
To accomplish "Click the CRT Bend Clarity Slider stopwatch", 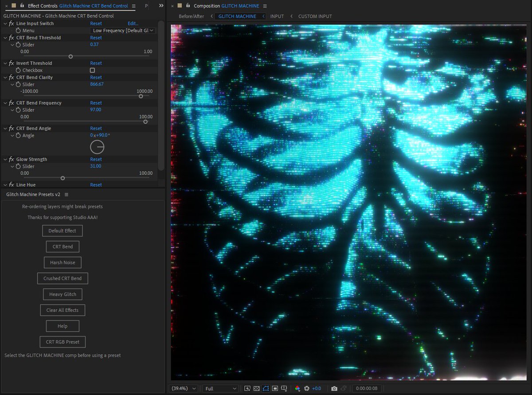I will point(18,84).
